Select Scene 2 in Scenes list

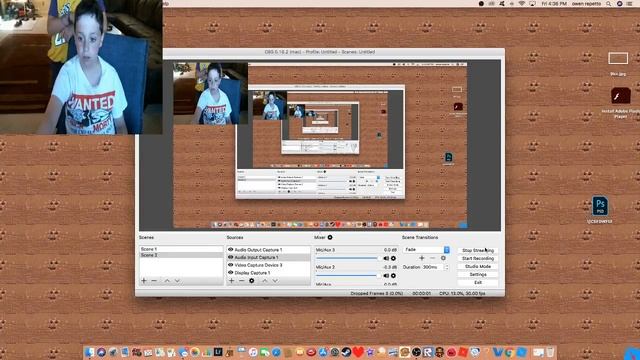tap(181, 255)
